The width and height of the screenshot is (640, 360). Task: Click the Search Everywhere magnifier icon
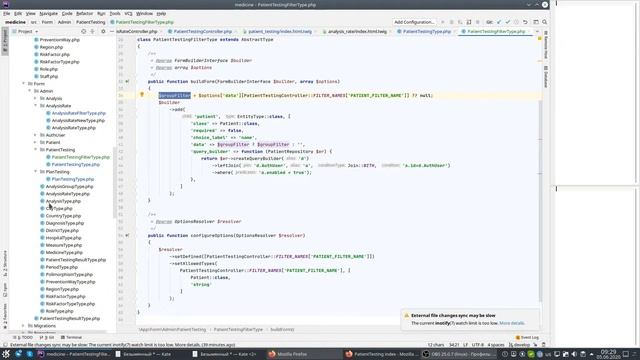544,22
